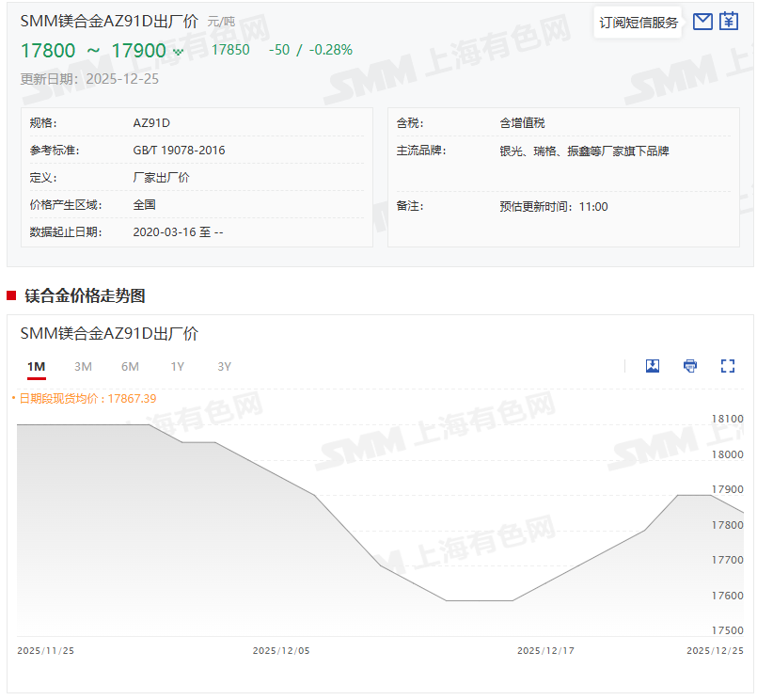
Task: Click the GB/T 19078-2016 standard text
Action: (179, 151)
